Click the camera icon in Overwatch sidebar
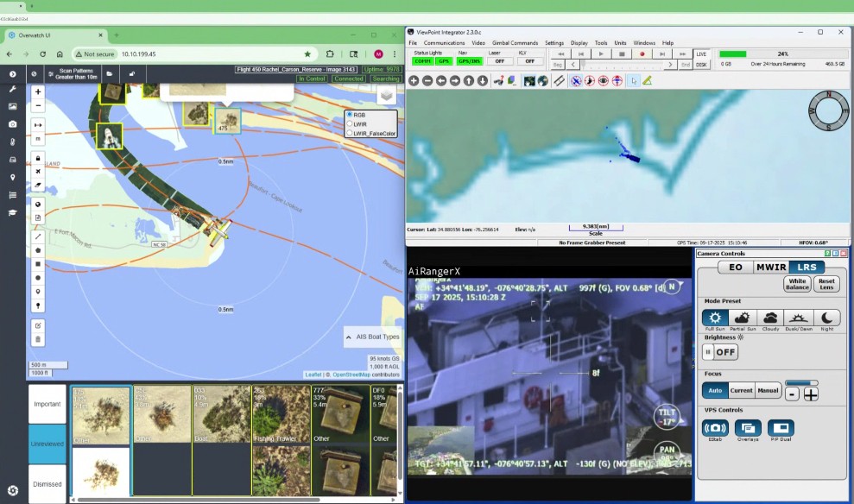Viewport: 854px width, 504px height. pos(13,124)
